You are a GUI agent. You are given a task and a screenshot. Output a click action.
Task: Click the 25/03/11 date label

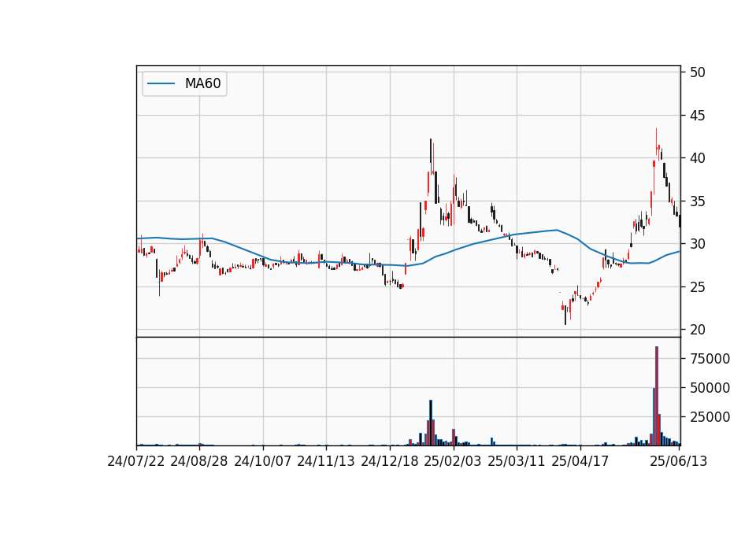[517, 461]
